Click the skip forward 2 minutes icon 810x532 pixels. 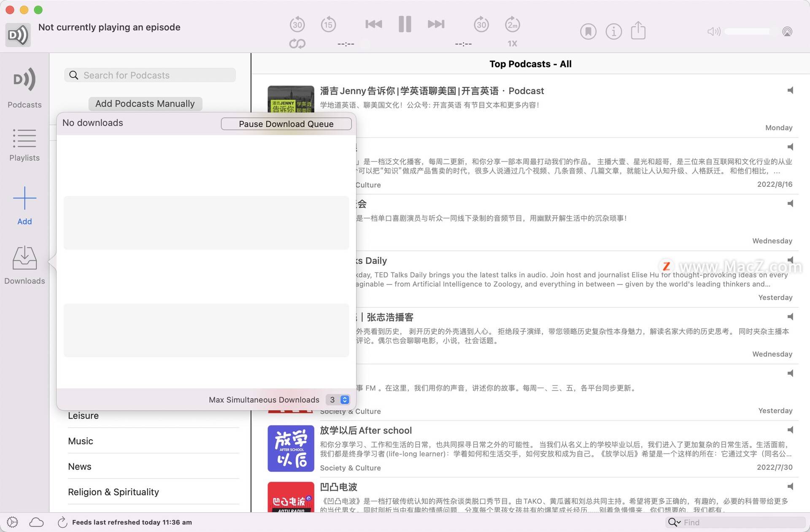pos(513,24)
